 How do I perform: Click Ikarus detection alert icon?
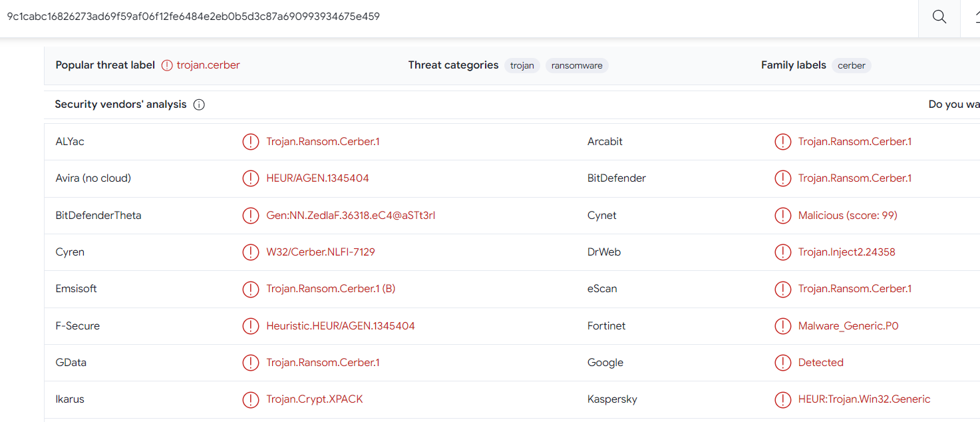[x=250, y=399]
